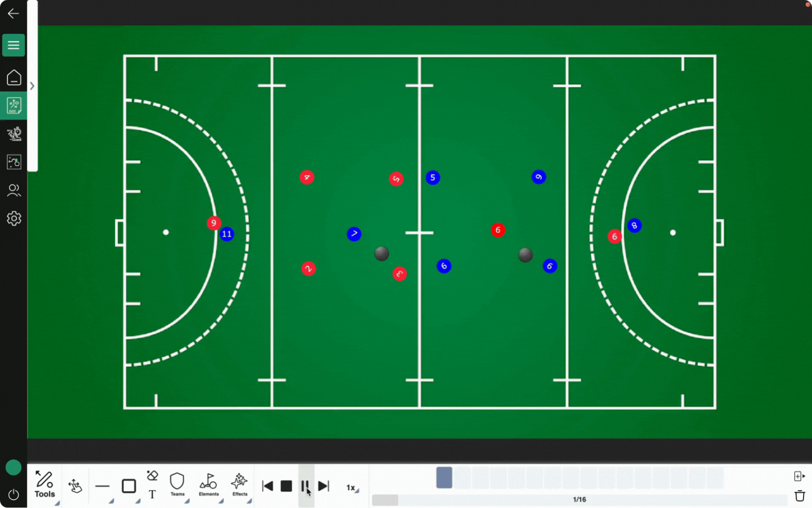
Task: Open the hamburger menu in sidebar
Action: 14,45
